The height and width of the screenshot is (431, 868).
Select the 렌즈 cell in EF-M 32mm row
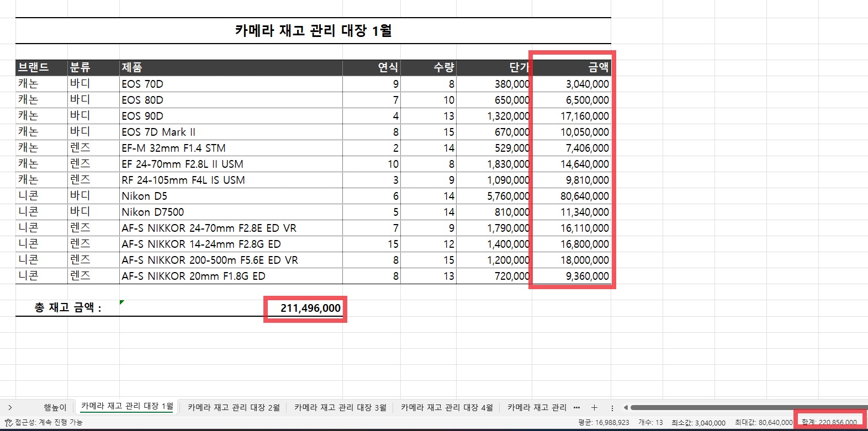click(93, 148)
